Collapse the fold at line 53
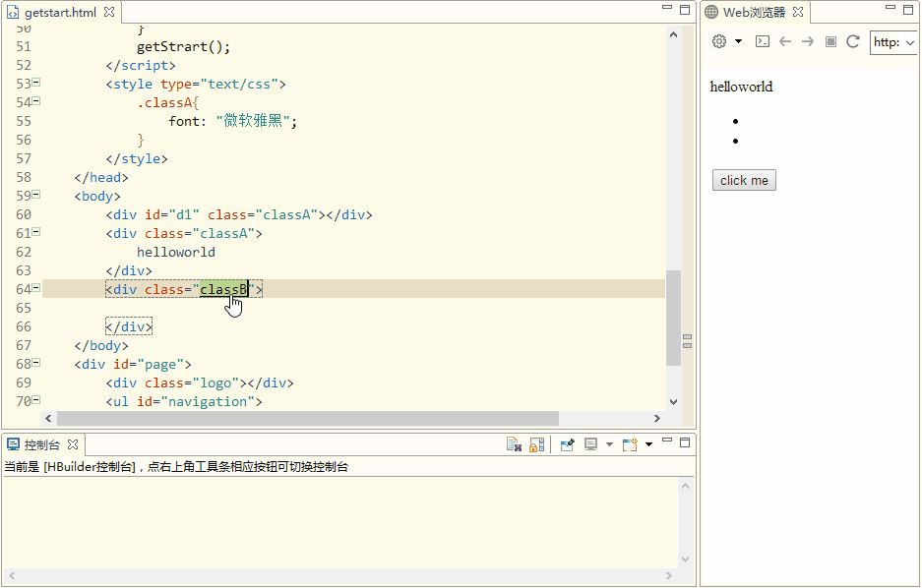The image size is (922, 588). (x=35, y=83)
